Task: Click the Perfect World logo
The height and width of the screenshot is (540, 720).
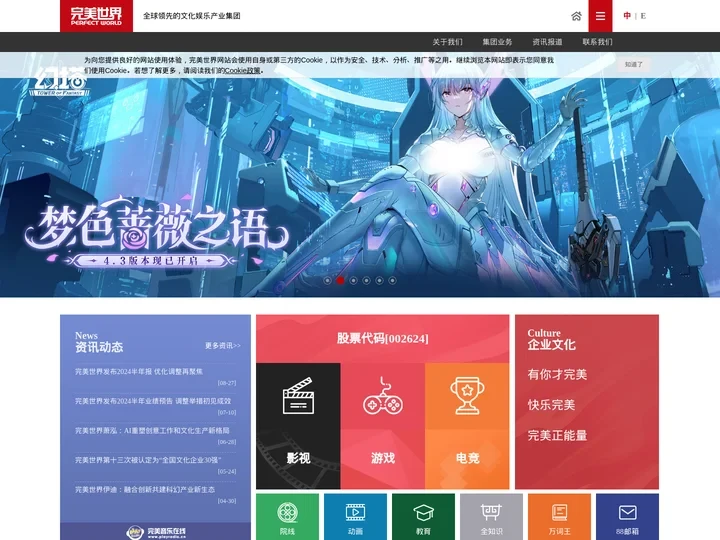Action: 96,16
